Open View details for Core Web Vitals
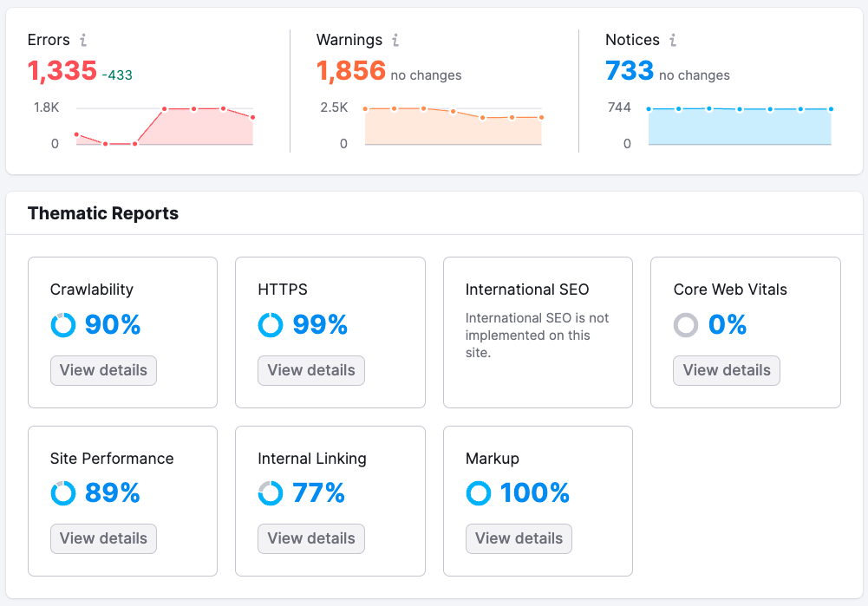The image size is (868, 606). [727, 370]
